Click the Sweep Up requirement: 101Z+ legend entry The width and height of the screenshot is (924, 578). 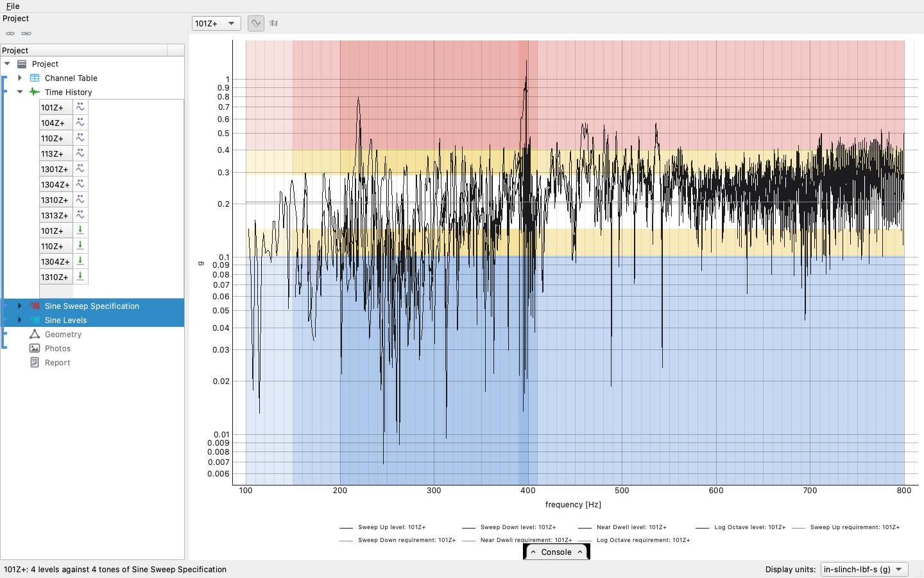tap(846, 527)
